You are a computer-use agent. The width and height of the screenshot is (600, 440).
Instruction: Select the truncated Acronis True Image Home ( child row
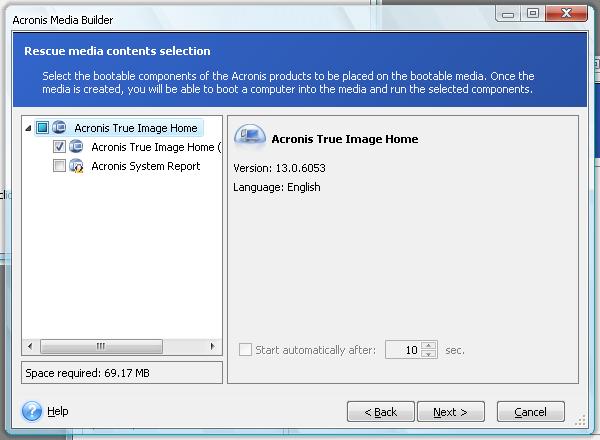pyautogui.click(x=156, y=147)
